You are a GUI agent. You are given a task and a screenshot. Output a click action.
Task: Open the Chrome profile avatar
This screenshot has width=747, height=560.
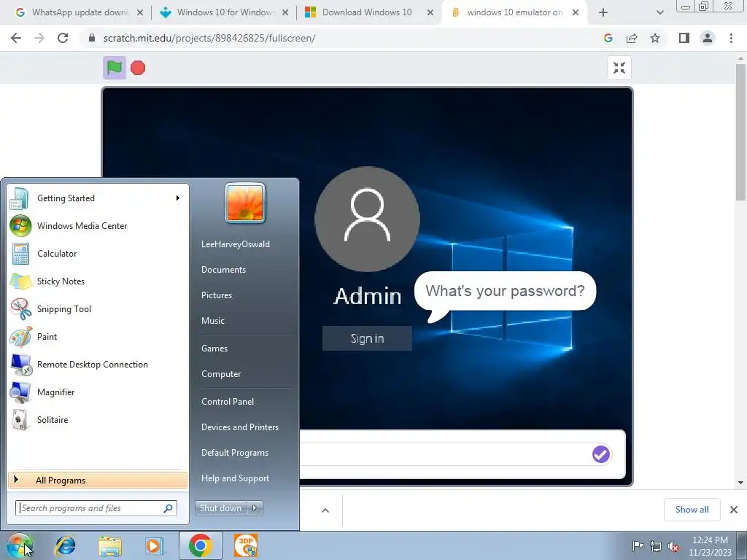tap(708, 38)
